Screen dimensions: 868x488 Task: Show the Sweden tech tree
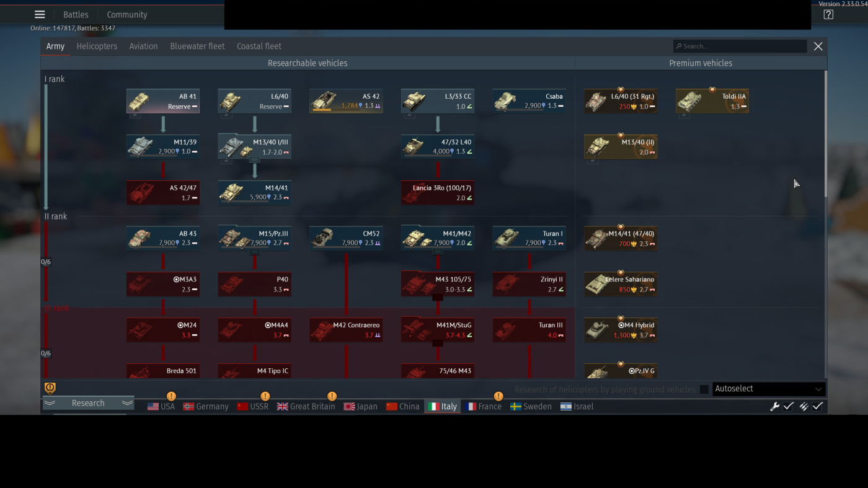(x=531, y=407)
